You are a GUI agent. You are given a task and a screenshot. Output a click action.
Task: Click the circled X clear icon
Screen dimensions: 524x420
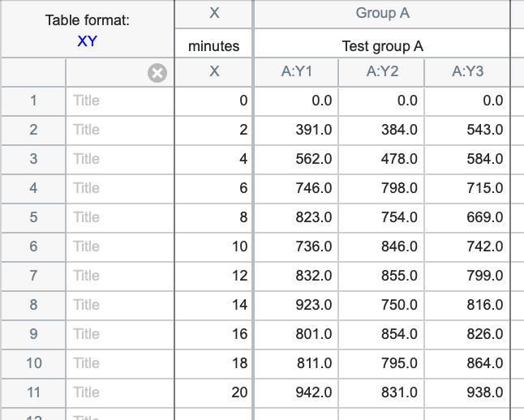click(157, 73)
